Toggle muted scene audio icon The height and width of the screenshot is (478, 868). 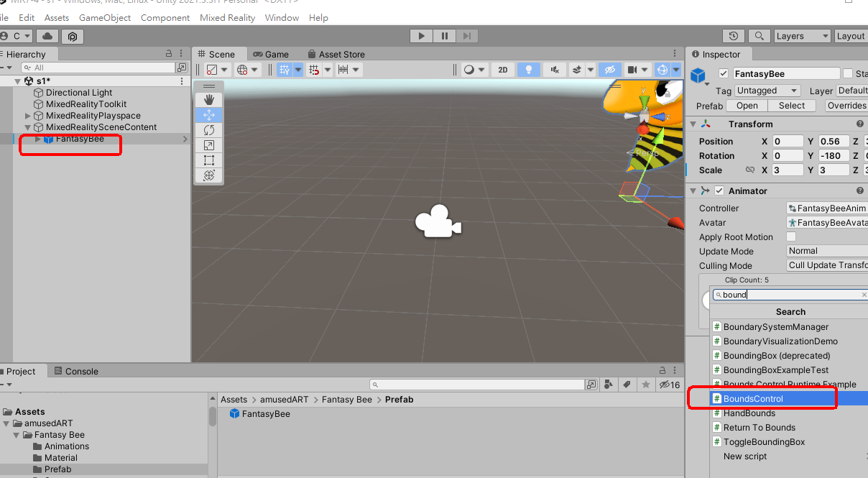pyautogui.click(x=555, y=70)
